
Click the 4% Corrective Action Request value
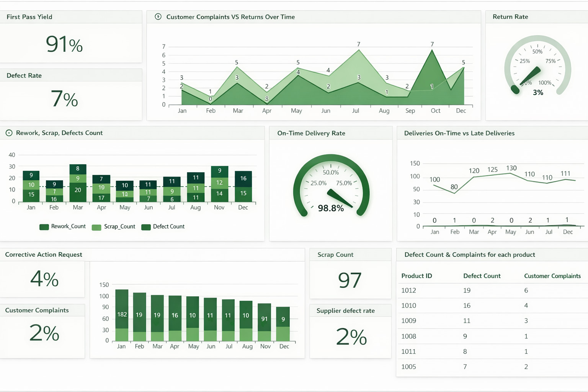pos(44,279)
